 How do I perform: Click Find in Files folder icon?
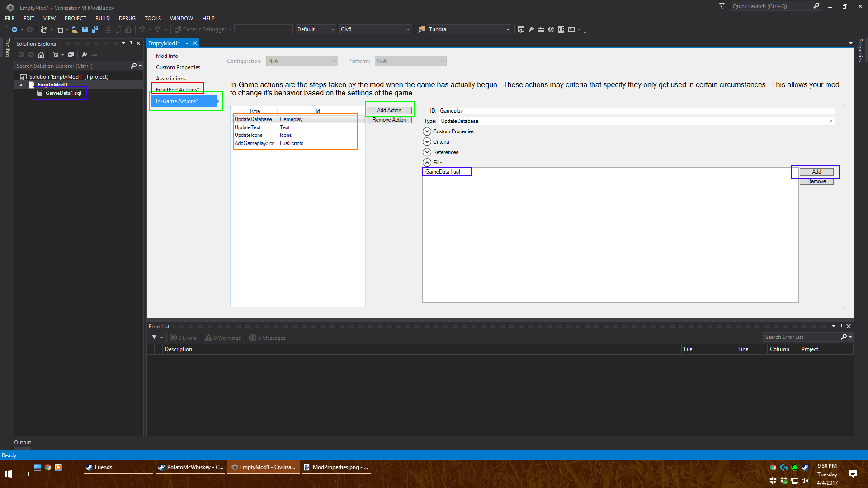pyautogui.click(x=421, y=29)
